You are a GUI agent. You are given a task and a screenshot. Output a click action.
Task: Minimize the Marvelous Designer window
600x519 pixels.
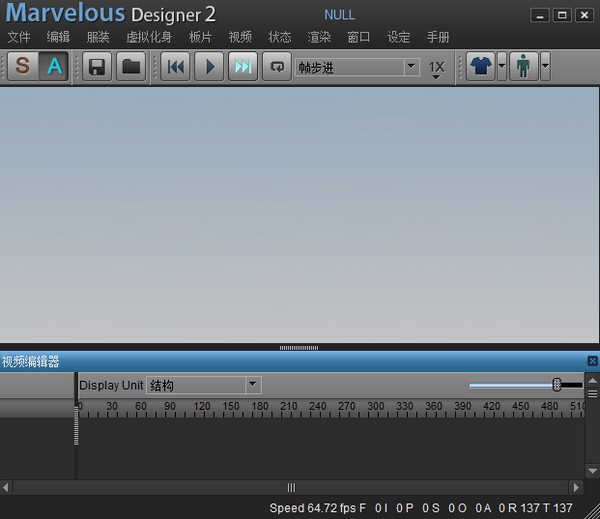click(540, 15)
